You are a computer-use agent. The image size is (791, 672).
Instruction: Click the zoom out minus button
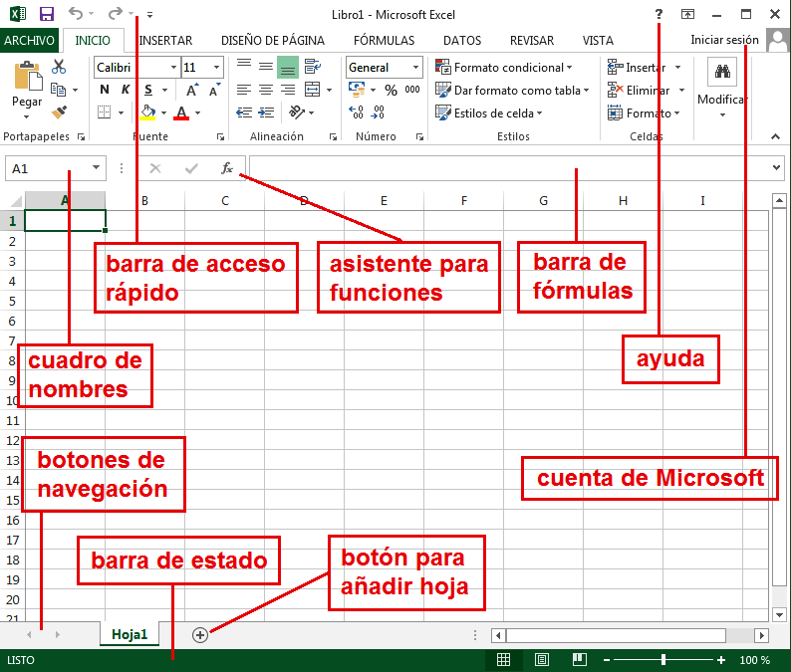tap(607, 660)
